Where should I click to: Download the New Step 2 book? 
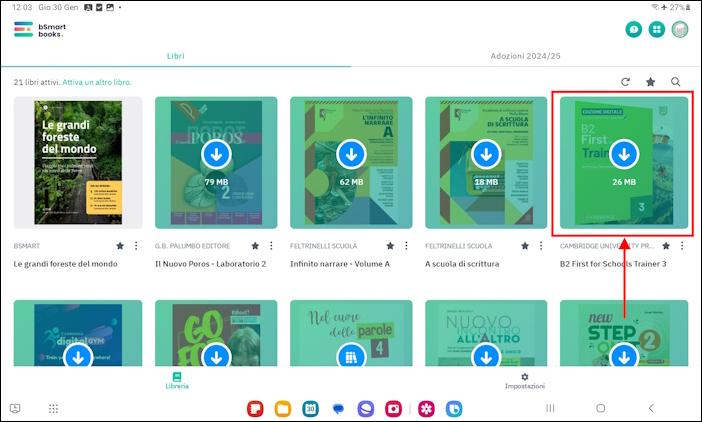pos(624,356)
